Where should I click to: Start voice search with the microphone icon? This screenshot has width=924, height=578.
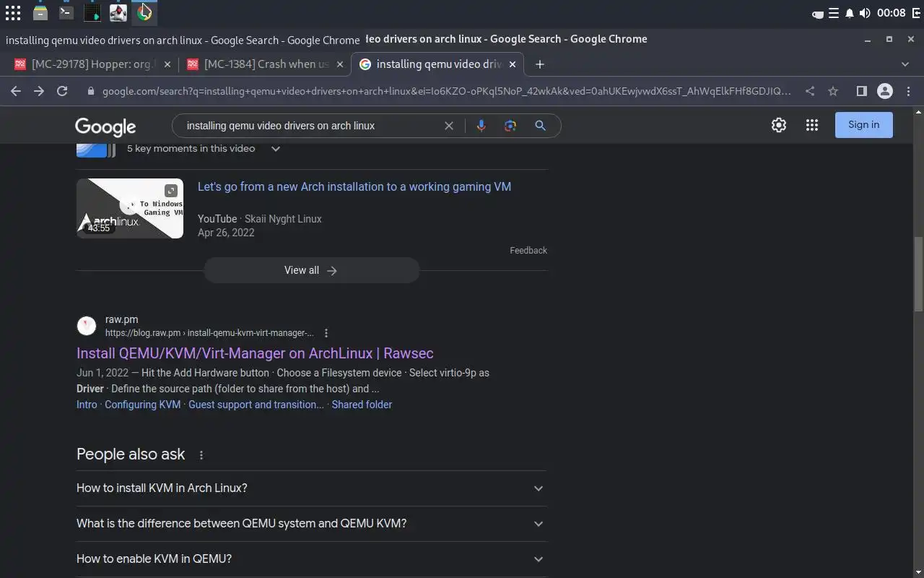481,126
